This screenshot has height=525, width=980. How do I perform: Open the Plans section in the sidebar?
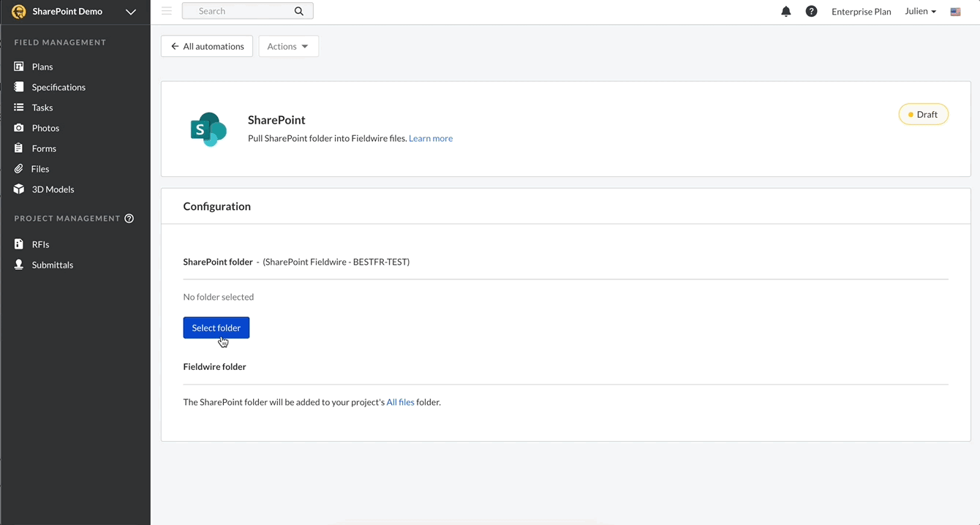click(x=42, y=66)
